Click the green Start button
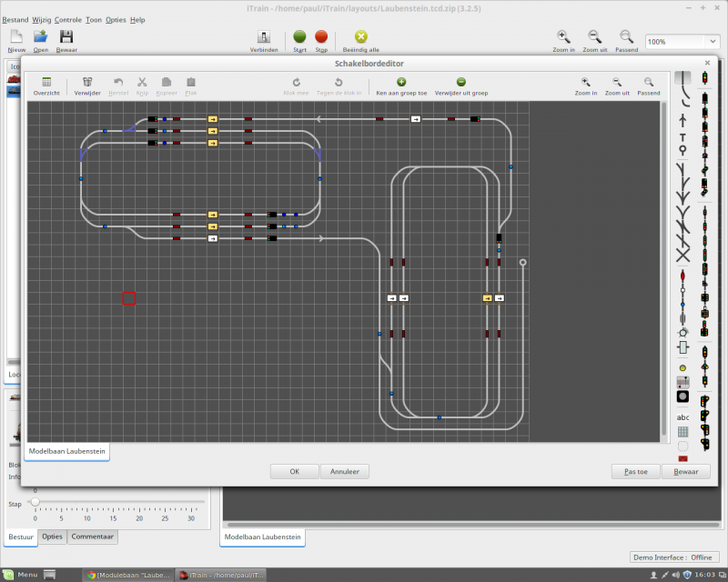The image size is (728, 582). click(300, 36)
